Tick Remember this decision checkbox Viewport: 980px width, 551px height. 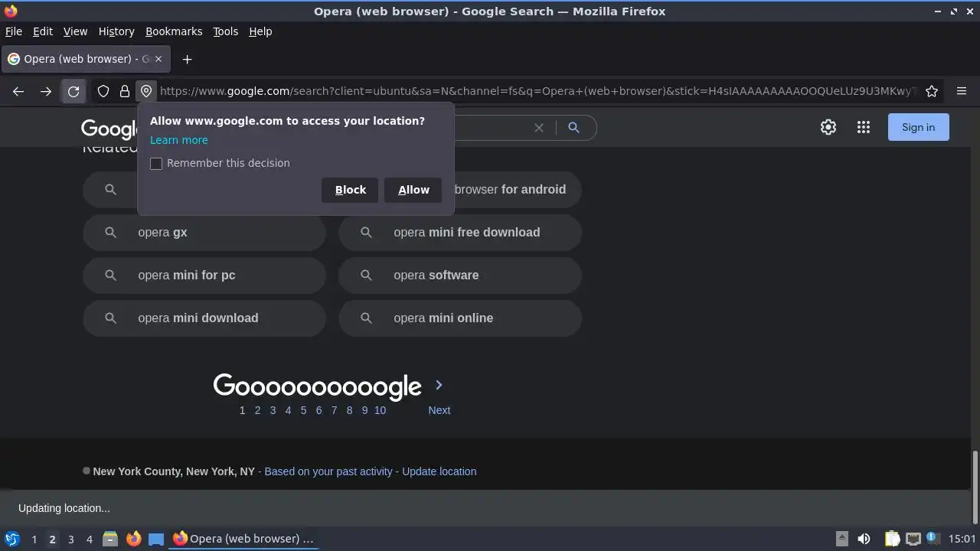(x=156, y=163)
